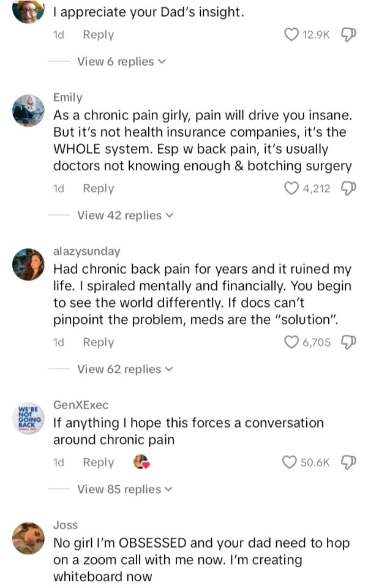Screen dimensions: 368x588
Task: Like Emily's chronic pain comment
Action: 293,189
